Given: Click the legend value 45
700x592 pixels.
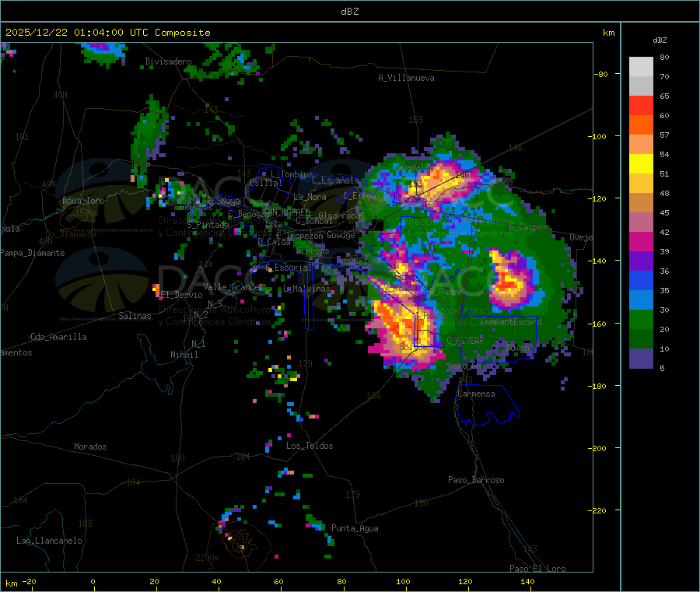Looking at the screenshot, I should pyautogui.click(x=664, y=212).
